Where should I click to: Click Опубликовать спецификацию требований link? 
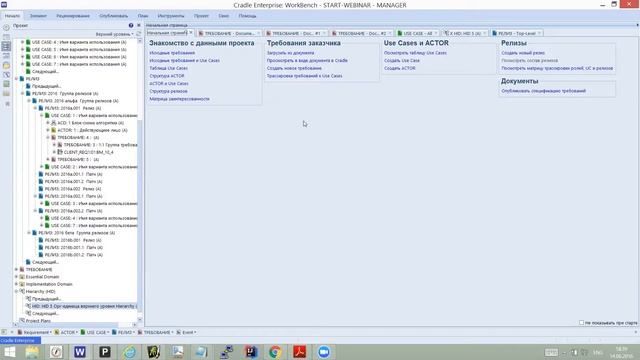pyautogui.click(x=543, y=91)
